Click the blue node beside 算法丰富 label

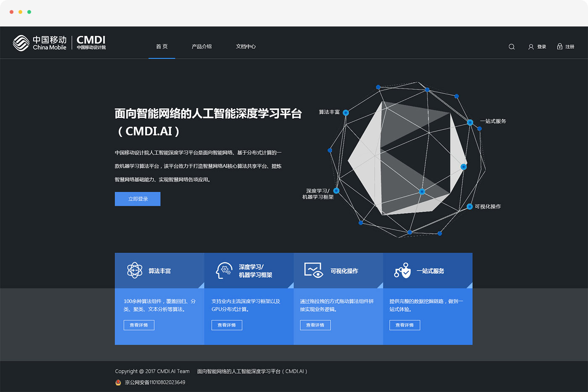(x=346, y=112)
